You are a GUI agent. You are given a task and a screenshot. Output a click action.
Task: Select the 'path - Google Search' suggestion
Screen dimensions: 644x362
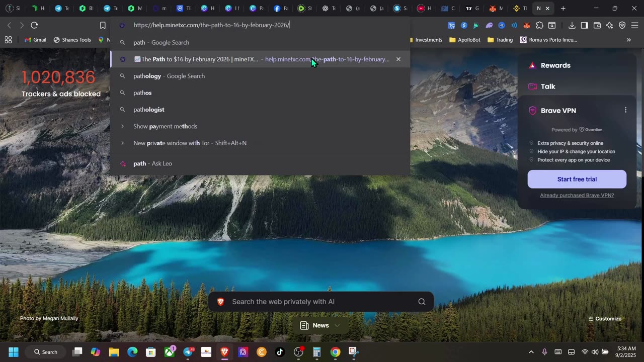click(260, 43)
